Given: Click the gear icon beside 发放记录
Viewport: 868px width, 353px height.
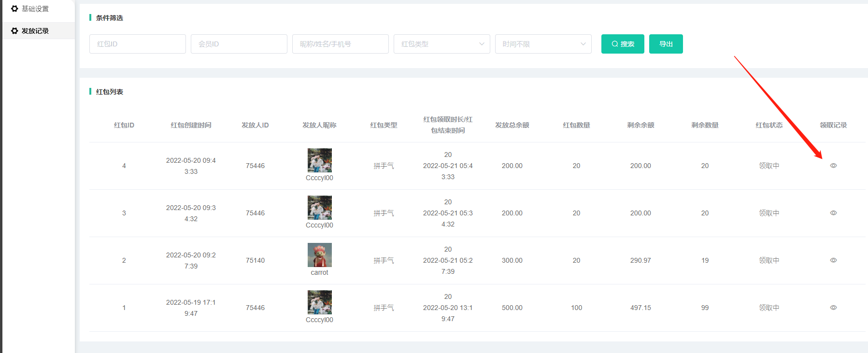Looking at the screenshot, I should [14, 31].
